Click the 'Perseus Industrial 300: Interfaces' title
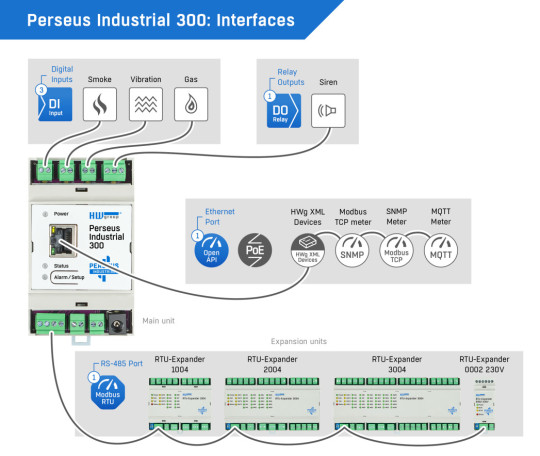540x456 pixels. click(x=161, y=20)
